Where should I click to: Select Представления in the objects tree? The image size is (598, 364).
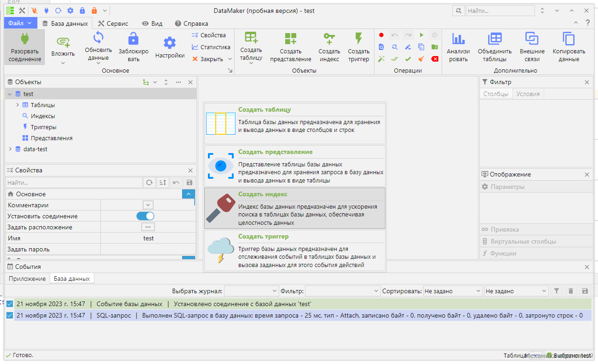click(x=52, y=138)
